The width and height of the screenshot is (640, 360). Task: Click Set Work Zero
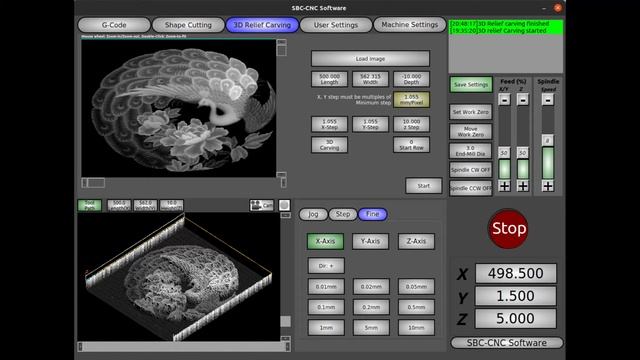click(471, 112)
